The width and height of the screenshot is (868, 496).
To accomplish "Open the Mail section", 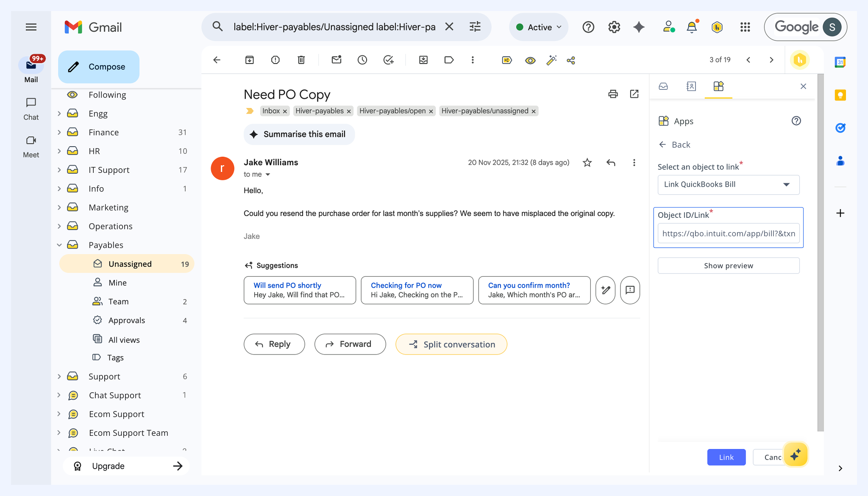I will [x=31, y=70].
